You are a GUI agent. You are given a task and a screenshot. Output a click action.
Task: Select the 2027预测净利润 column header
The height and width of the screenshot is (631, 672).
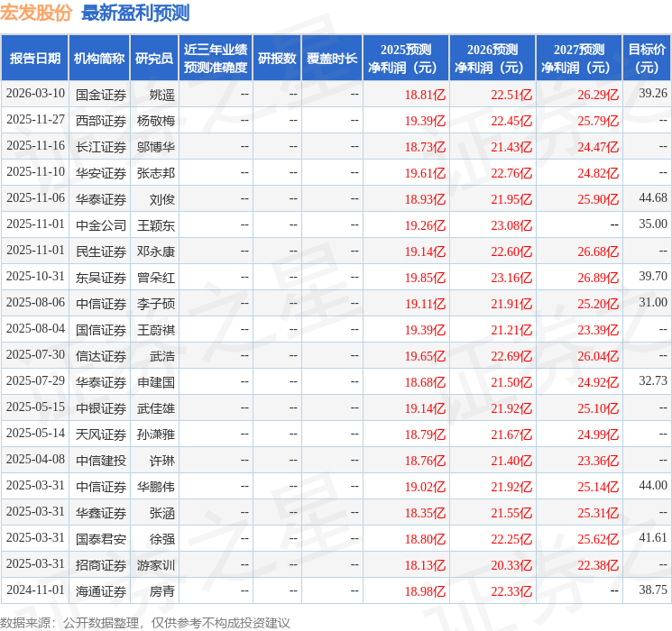579,59
